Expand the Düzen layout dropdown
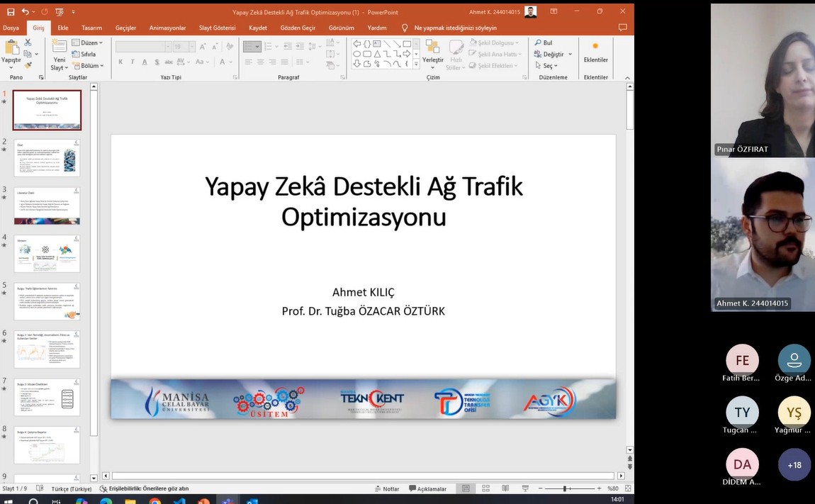 coord(90,43)
